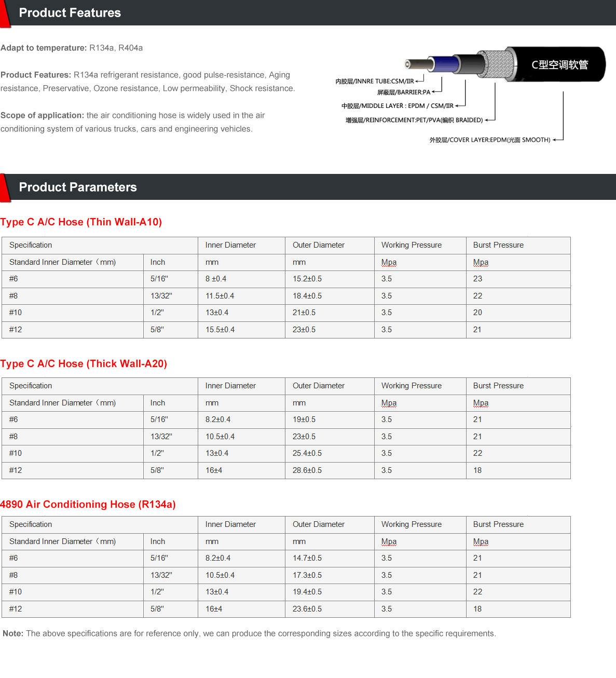Select the 14.7±0.5 outer diameter cell
Viewport: 616px width, 678px height.
(x=307, y=558)
